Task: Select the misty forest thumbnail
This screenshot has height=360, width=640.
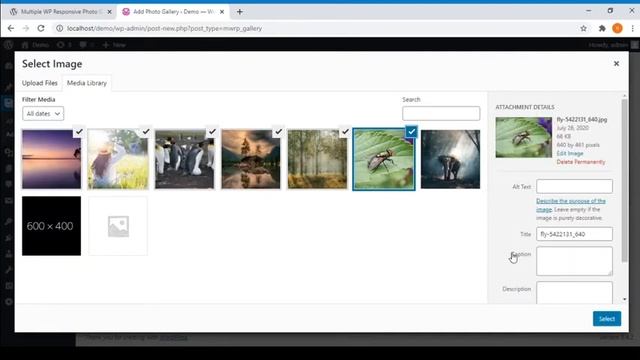Action: point(317,159)
